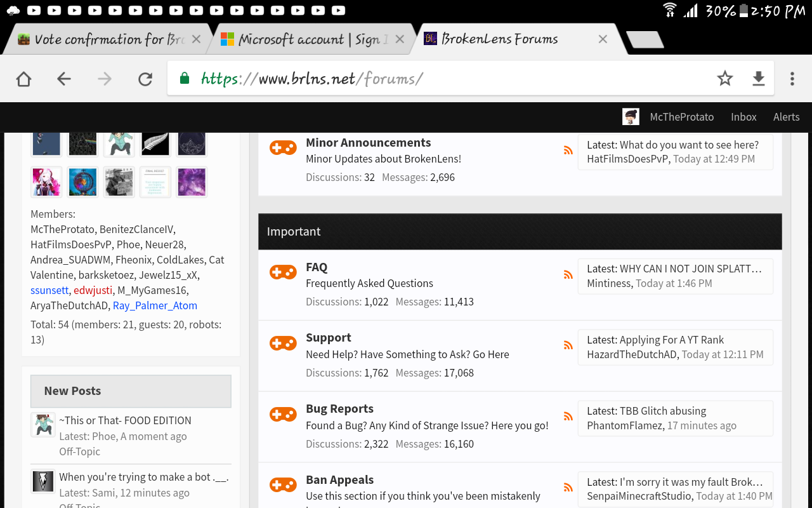Click Ban Appeals gamepad icon
Viewport: 812px width, 508px height.
(x=283, y=485)
